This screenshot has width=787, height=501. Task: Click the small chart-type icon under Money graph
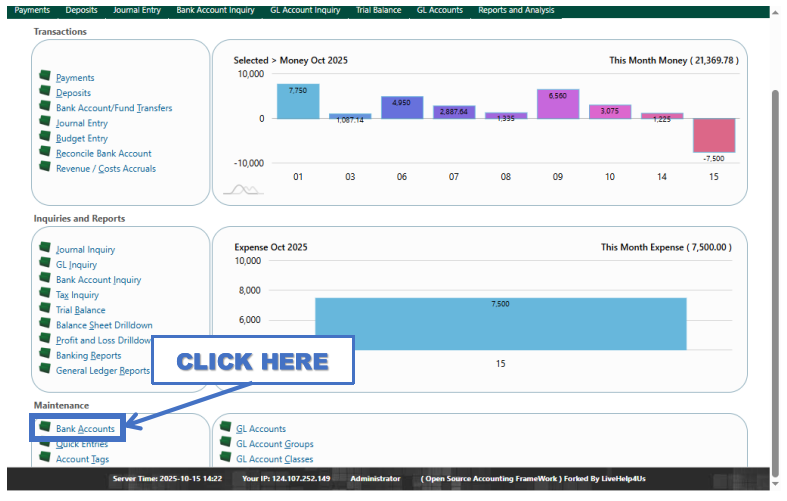pyautogui.click(x=242, y=189)
